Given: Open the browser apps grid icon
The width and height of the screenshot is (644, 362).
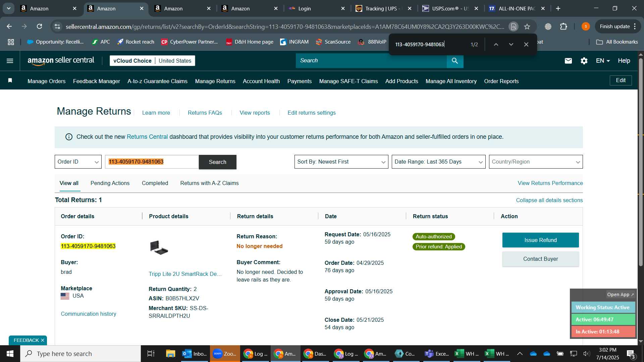Looking at the screenshot, I should tap(11, 42).
